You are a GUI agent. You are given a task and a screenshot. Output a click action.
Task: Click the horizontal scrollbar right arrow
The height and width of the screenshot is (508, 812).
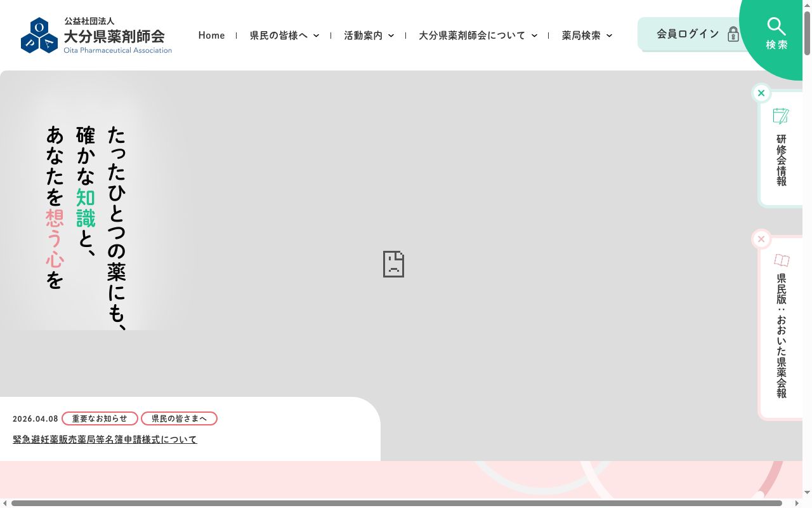799,503
